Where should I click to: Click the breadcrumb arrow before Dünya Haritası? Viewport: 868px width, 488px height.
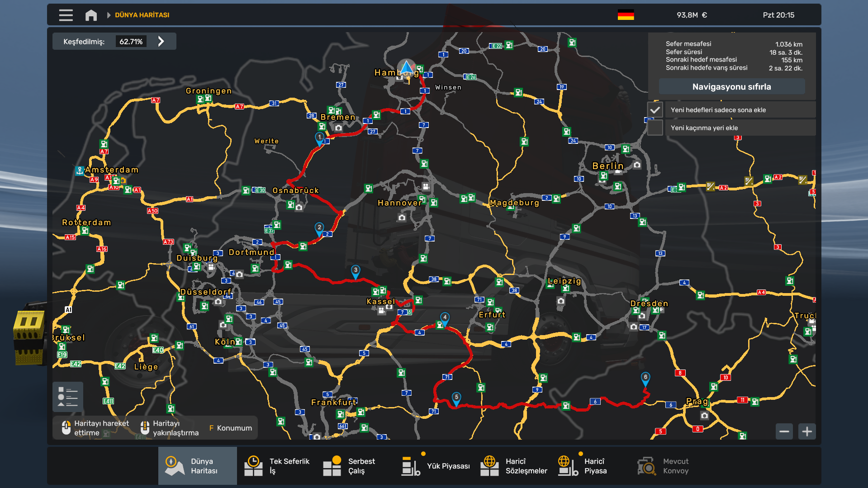(109, 15)
